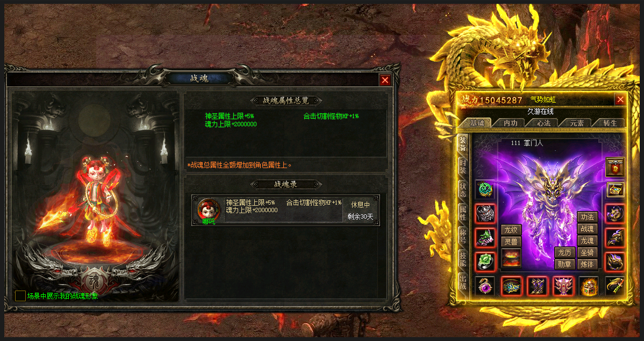
Task: Click the 战魂 button on character panel
Action: [587, 229]
